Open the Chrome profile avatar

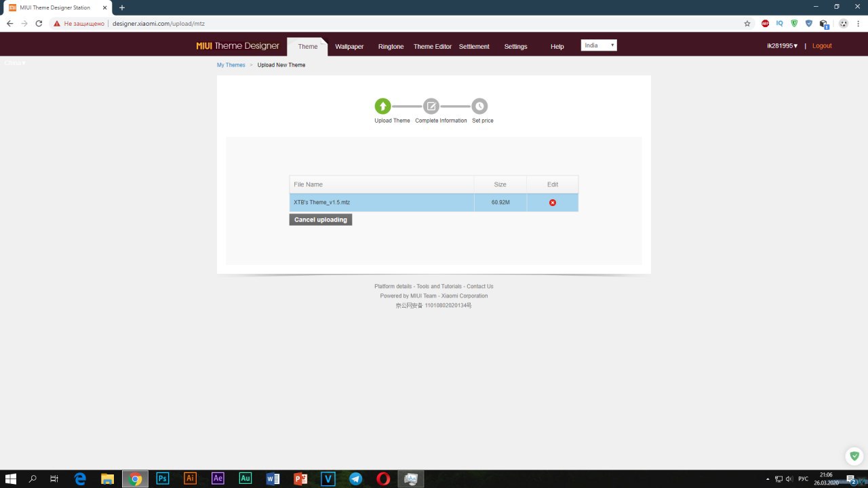click(843, 23)
